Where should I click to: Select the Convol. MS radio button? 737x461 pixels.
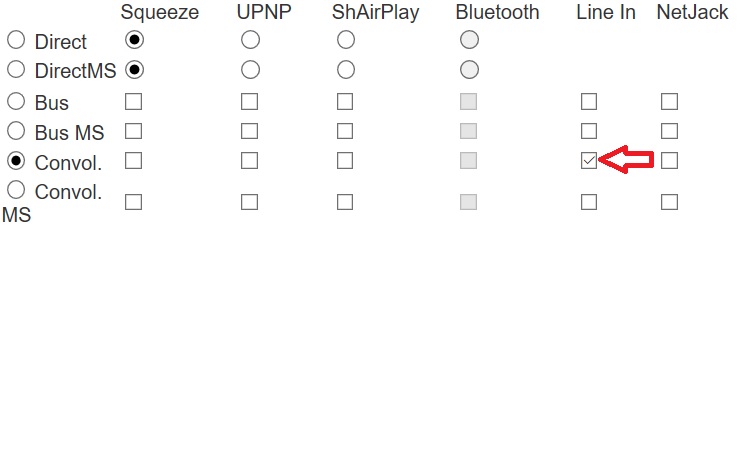16,189
